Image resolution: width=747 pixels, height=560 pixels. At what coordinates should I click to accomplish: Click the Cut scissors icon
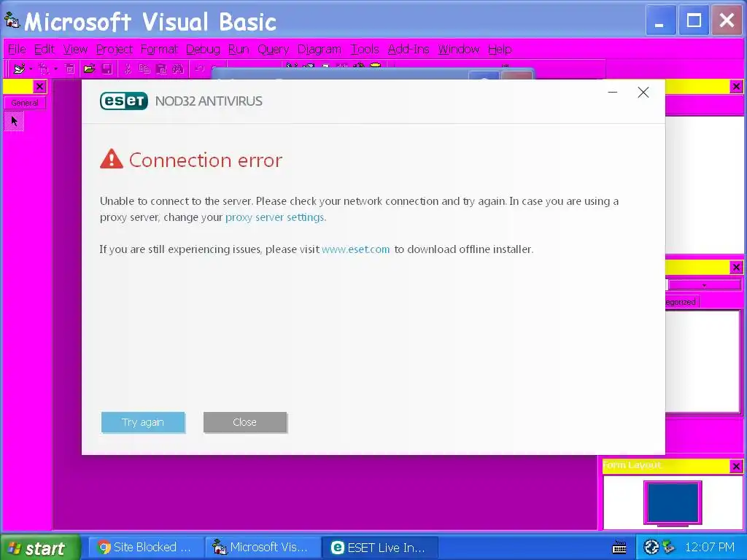click(x=127, y=69)
